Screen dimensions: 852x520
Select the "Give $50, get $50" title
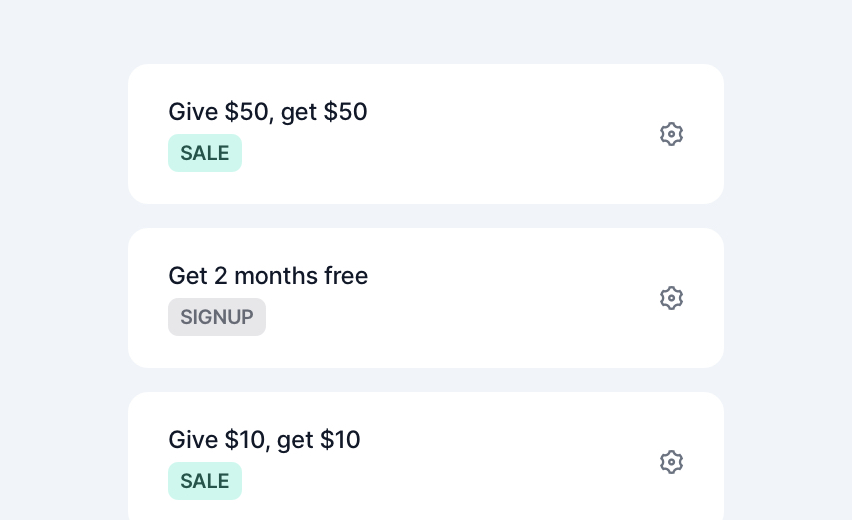click(x=268, y=112)
